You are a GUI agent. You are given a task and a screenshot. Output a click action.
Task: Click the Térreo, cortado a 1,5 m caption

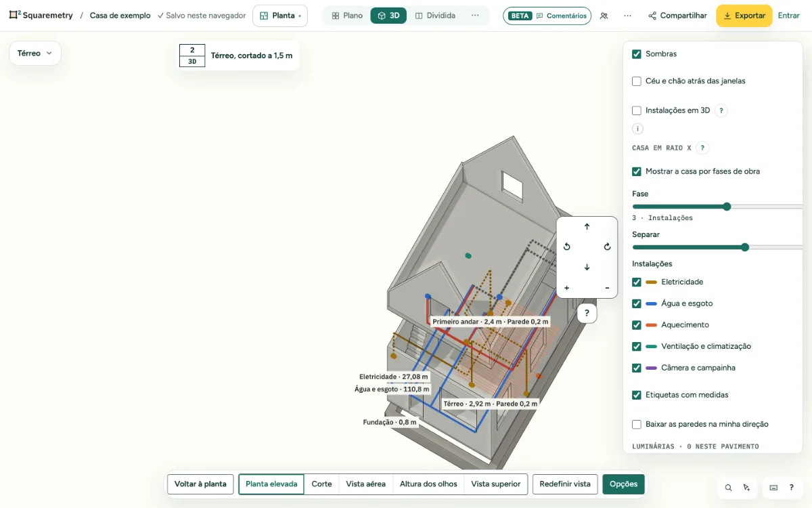point(252,56)
